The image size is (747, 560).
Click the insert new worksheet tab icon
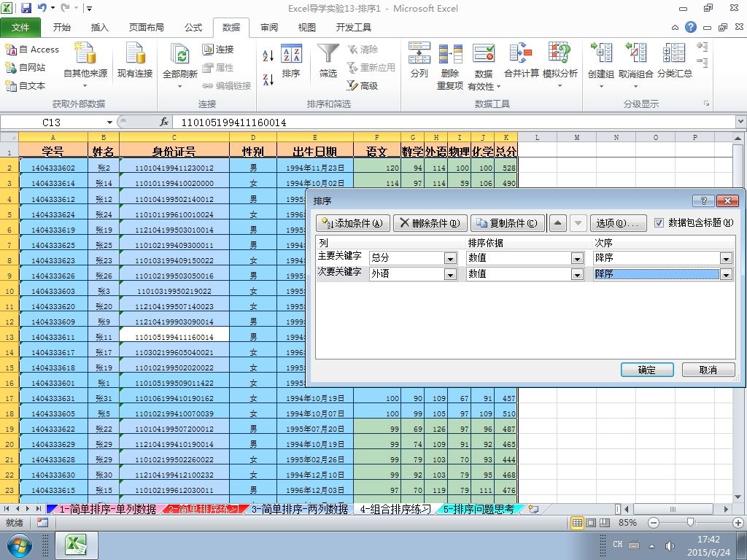(x=533, y=509)
